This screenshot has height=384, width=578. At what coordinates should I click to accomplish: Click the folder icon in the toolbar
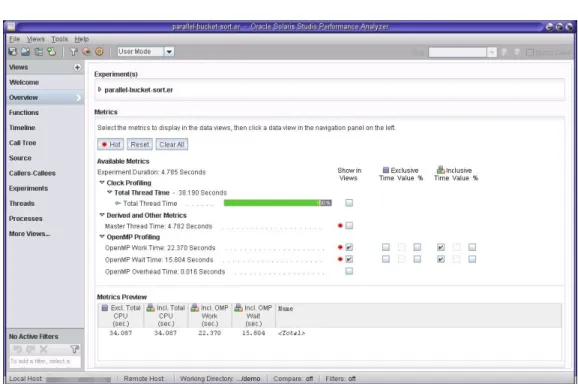[x=25, y=52]
